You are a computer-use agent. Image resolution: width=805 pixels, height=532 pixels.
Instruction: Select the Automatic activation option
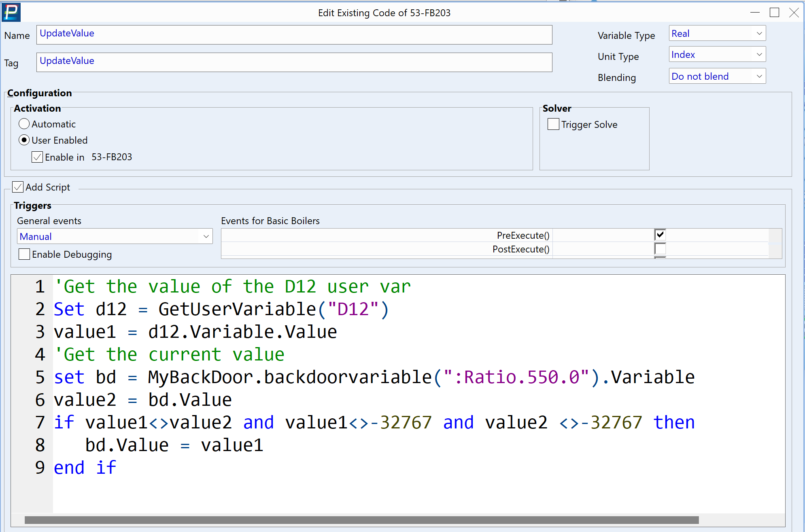click(x=24, y=124)
